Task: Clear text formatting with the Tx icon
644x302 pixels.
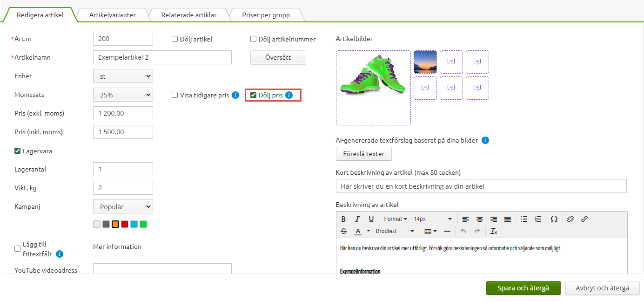Action: 494,231
